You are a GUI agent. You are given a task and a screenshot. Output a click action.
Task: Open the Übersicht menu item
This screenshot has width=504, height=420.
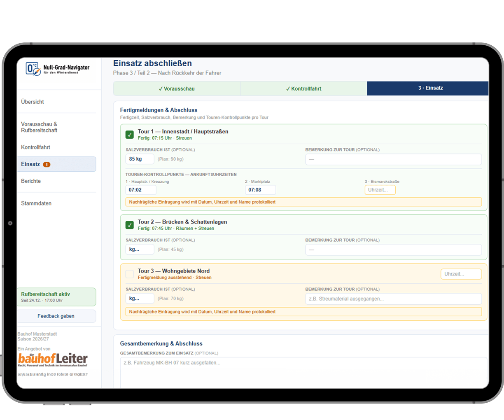coord(33,102)
